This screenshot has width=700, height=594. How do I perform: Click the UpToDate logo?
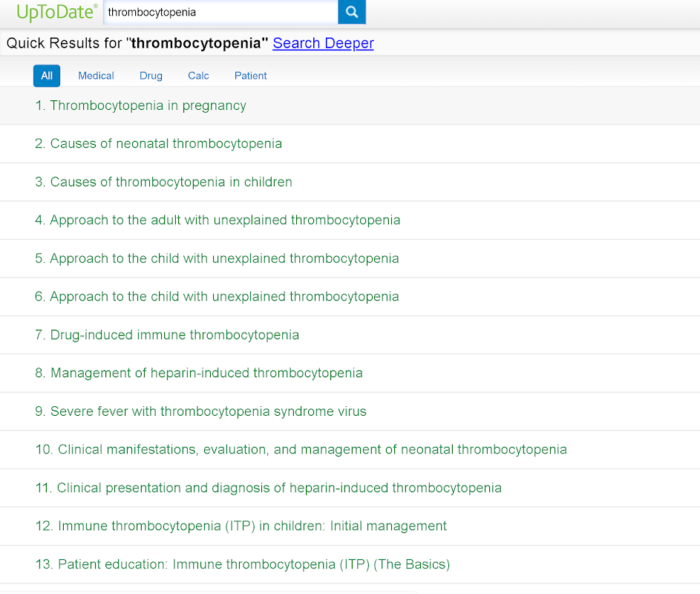[57, 12]
